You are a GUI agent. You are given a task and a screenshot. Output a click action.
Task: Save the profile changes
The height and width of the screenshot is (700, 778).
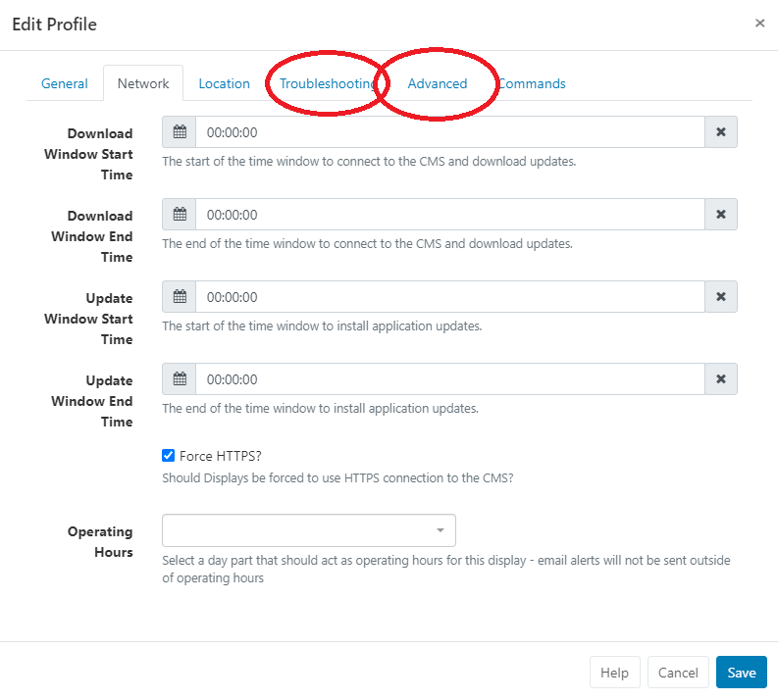point(742,673)
